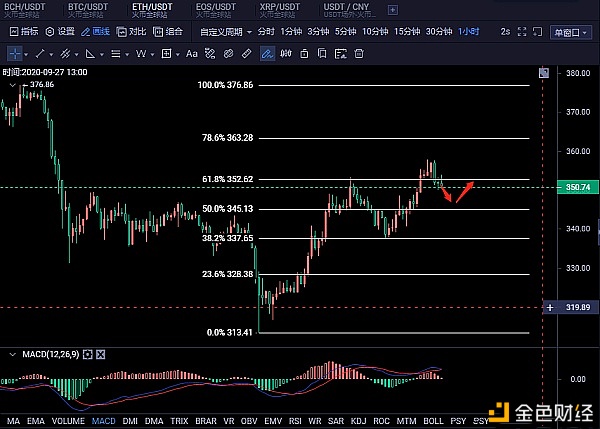600x429 pixels.
Task: Click the lock drawings icon
Action: (x=304, y=54)
